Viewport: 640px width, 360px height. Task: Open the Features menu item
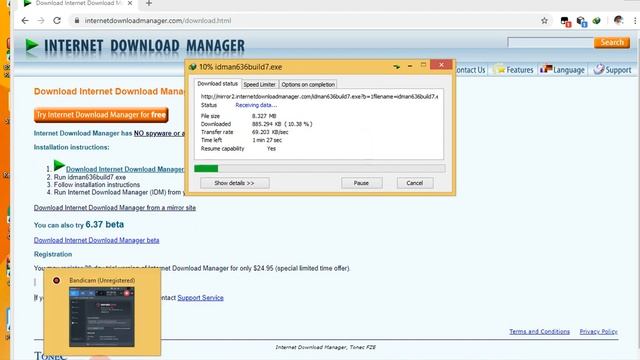coord(514,70)
